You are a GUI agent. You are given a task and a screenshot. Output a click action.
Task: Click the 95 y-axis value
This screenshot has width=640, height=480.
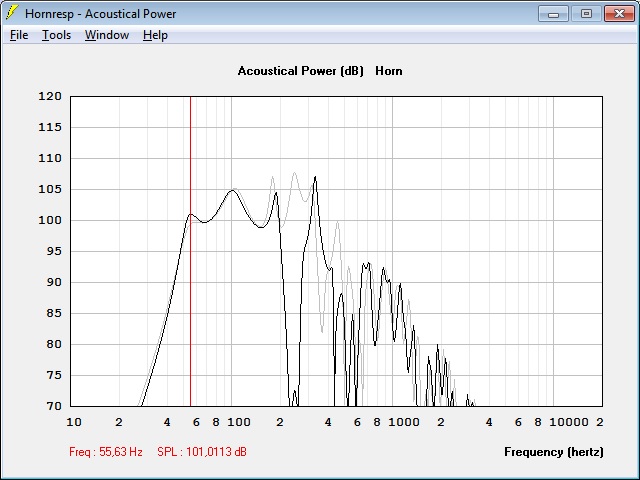pyautogui.click(x=53, y=251)
